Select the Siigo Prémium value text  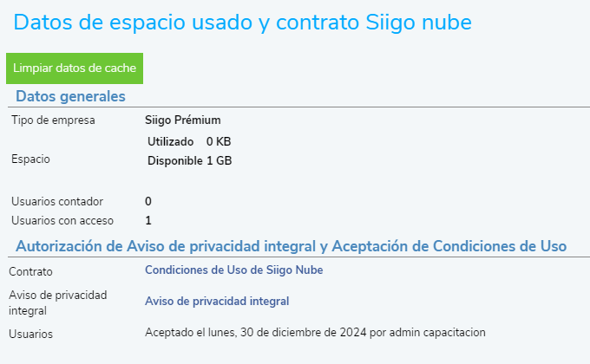183,120
